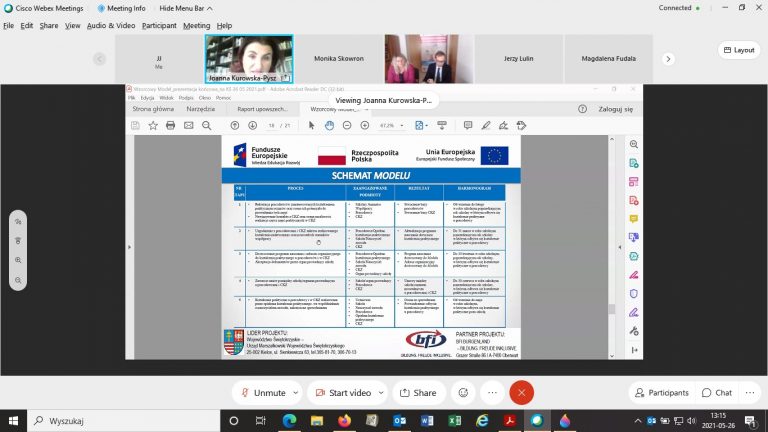Screen dimensions: 768x432
Task: Click the page number field in Acrobat
Action: point(271,126)
